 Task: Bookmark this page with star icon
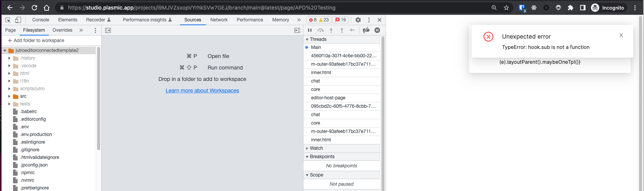coord(506,8)
